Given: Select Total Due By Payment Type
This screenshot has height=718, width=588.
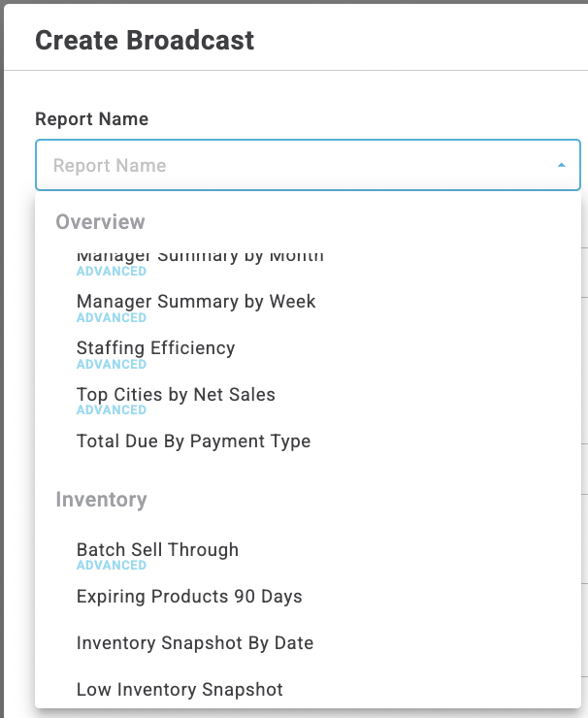Looking at the screenshot, I should pyautogui.click(x=193, y=441).
